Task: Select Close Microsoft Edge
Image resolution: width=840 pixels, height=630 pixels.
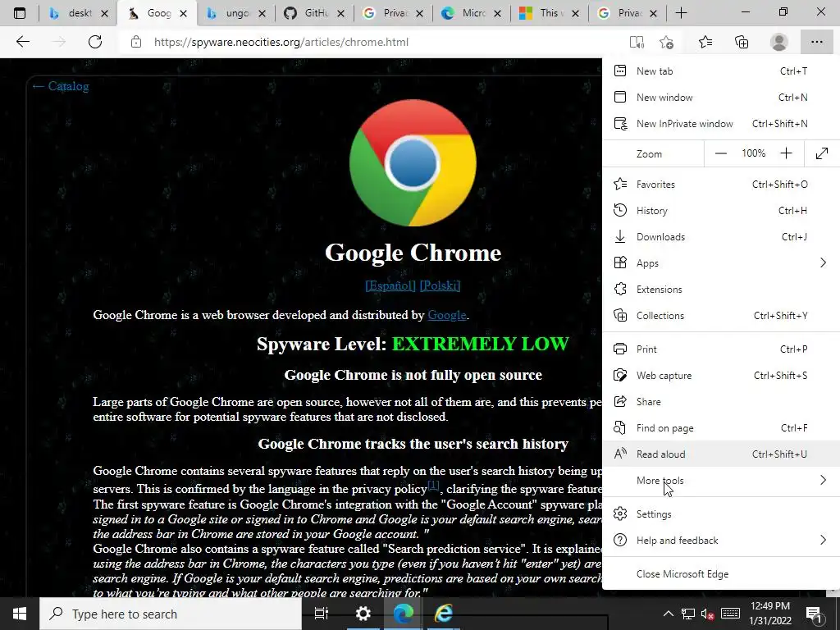Action: tap(721, 574)
